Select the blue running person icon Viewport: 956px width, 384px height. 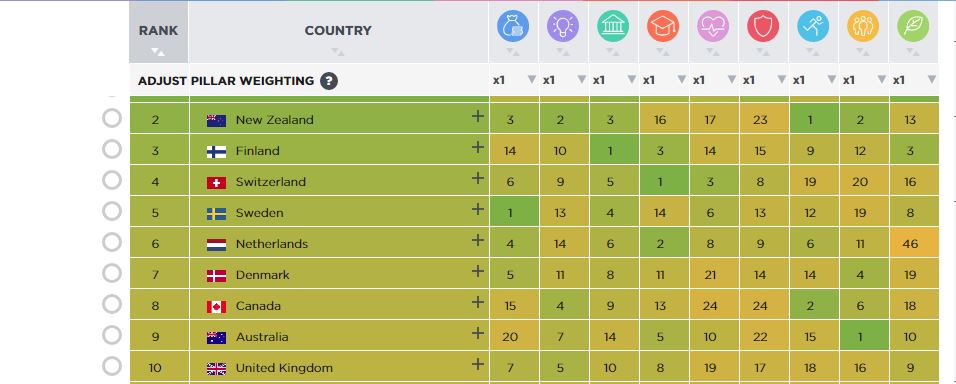(x=813, y=26)
